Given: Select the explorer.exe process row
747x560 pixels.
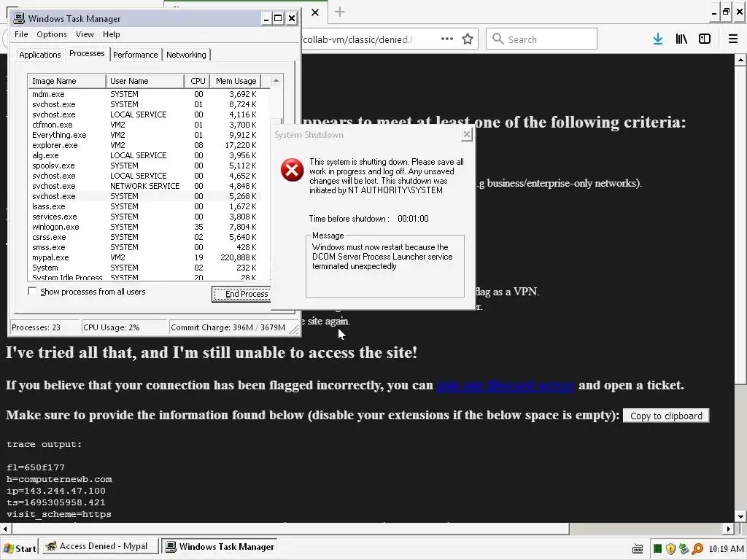Looking at the screenshot, I should pyautogui.click(x=144, y=145).
